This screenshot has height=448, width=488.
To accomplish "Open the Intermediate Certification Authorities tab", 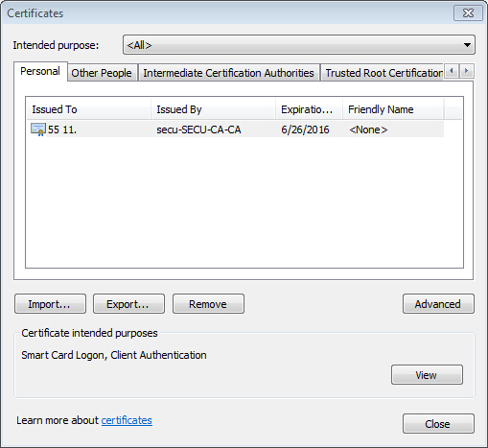I will coord(229,73).
